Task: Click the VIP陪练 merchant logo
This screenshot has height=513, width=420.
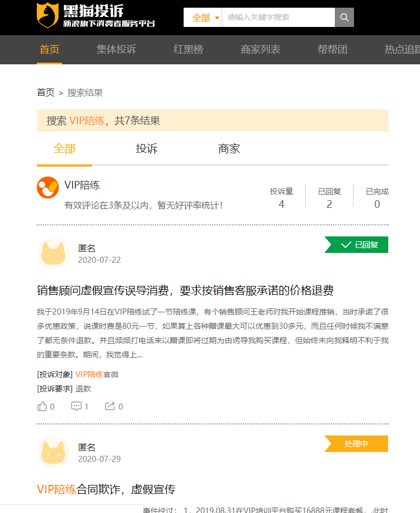Action: click(48, 187)
